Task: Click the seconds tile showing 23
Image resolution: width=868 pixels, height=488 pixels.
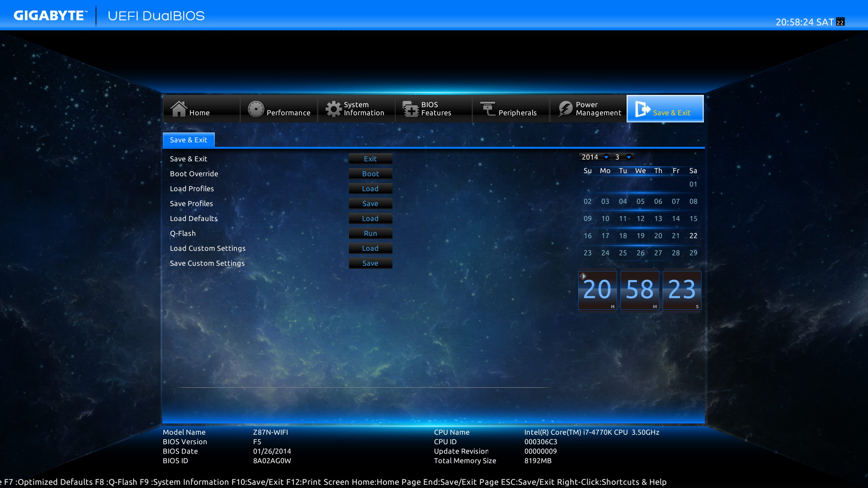Action: [682, 290]
